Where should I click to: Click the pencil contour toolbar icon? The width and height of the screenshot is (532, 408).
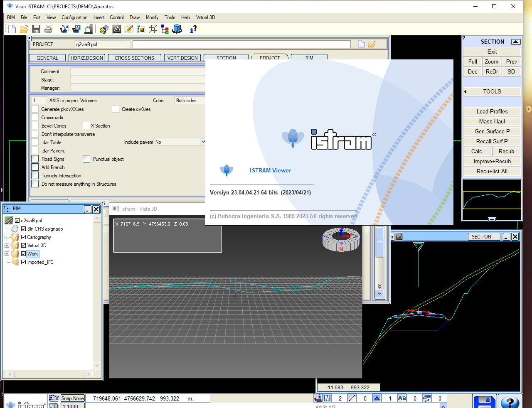pos(128,29)
